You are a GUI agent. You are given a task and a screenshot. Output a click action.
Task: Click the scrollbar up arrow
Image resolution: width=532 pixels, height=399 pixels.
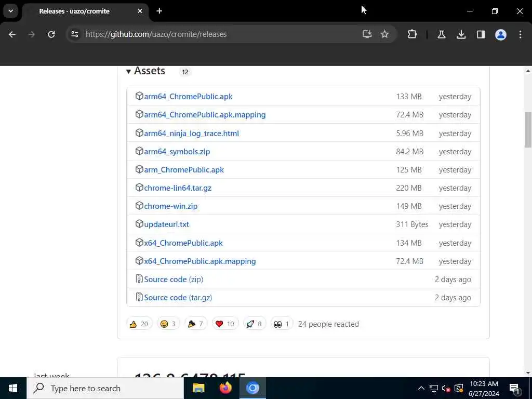click(x=528, y=71)
